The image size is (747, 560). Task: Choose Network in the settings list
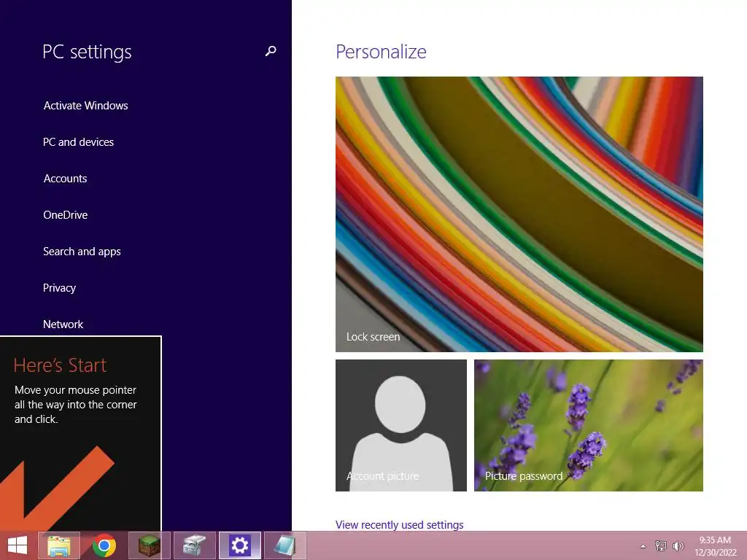point(63,324)
